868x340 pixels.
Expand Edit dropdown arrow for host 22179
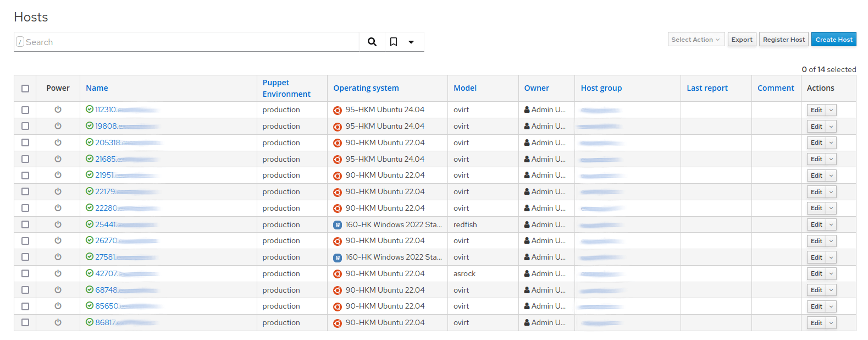click(x=831, y=192)
